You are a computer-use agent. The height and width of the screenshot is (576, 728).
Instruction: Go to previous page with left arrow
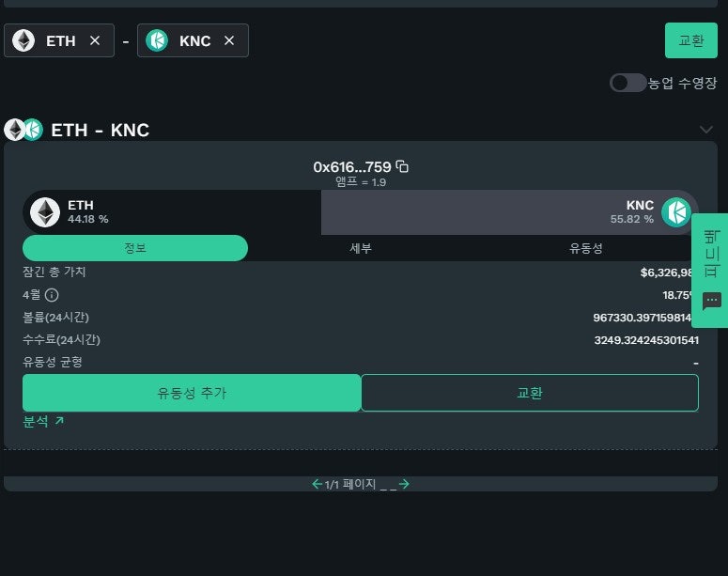click(318, 484)
